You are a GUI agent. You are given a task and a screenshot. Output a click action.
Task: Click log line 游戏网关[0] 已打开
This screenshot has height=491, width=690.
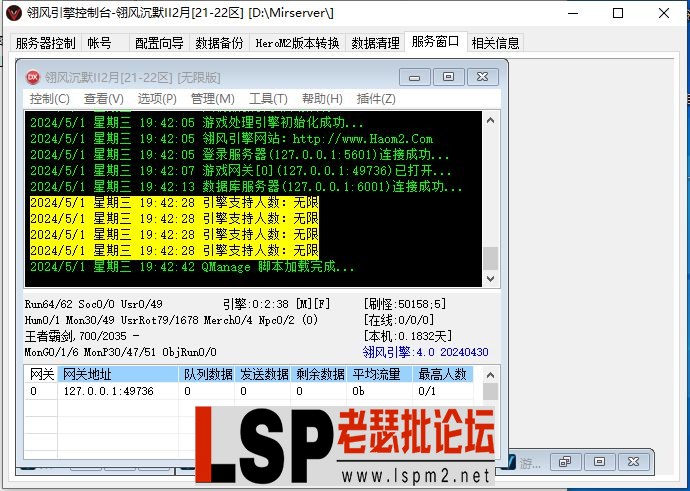point(241,171)
